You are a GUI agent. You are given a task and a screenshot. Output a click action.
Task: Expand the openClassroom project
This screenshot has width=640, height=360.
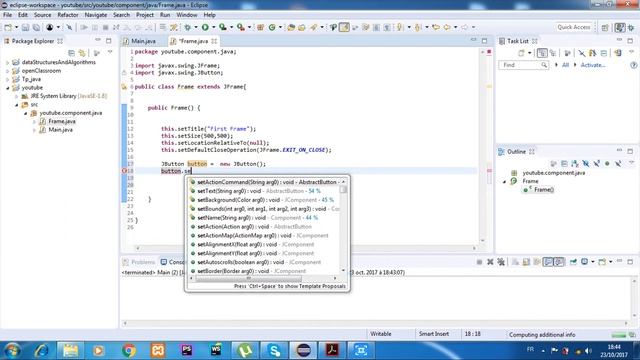pyautogui.click(x=8, y=71)
